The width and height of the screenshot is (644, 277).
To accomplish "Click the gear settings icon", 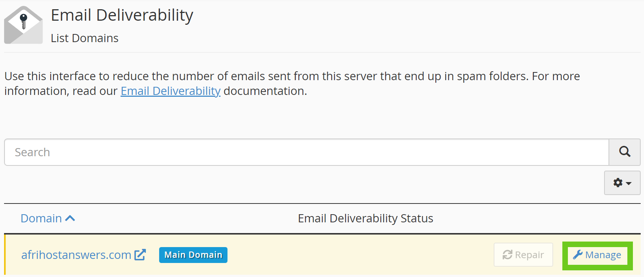I will [618, 182].
